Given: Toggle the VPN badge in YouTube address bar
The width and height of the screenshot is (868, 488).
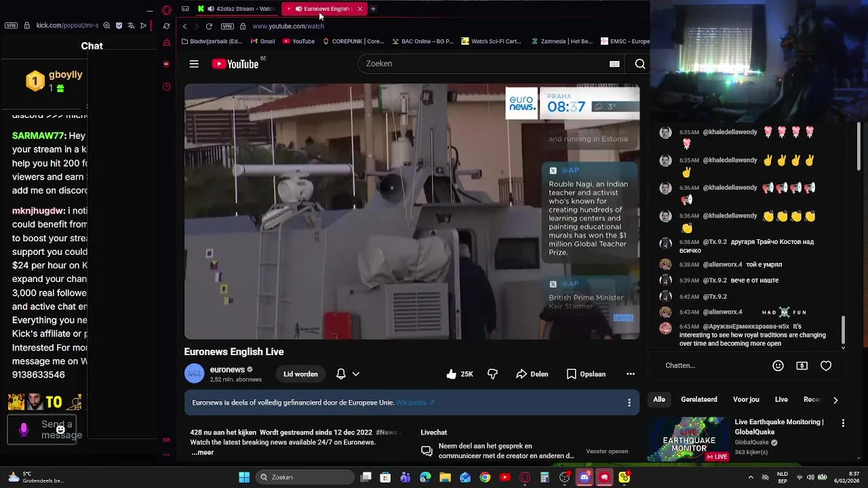Looking at the screenshot, I should pos(227,26).
